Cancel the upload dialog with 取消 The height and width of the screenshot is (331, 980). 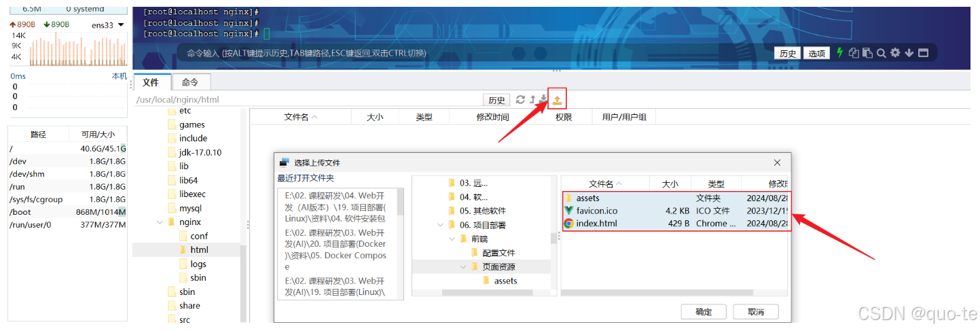756,312
